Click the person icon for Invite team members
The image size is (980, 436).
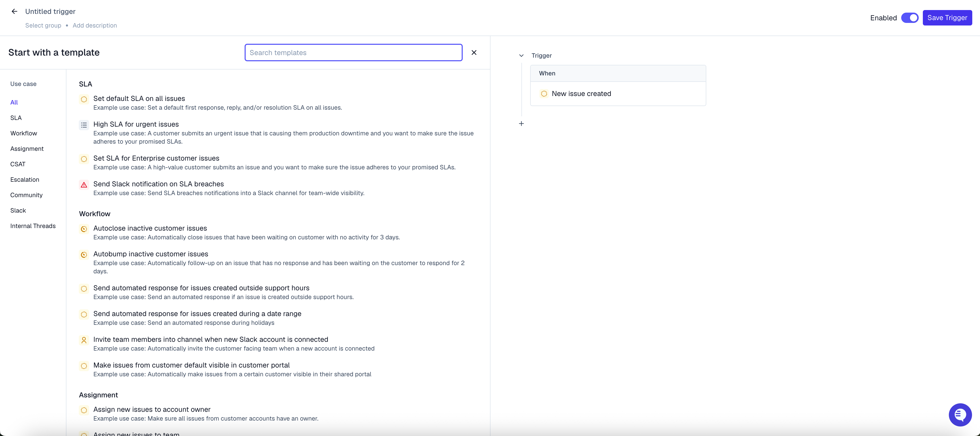click(x=84, y=340)
